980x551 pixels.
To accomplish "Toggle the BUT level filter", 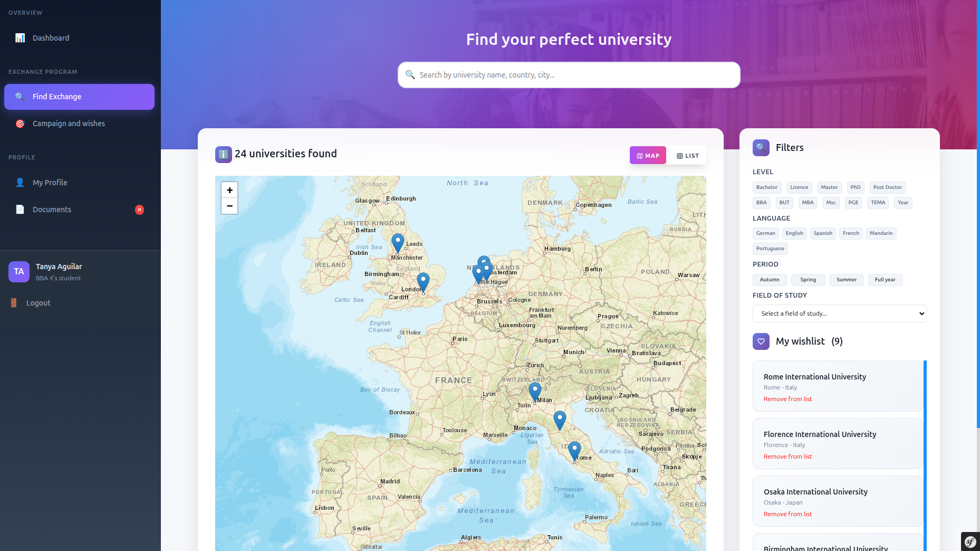I will click(x=785, y=203).
